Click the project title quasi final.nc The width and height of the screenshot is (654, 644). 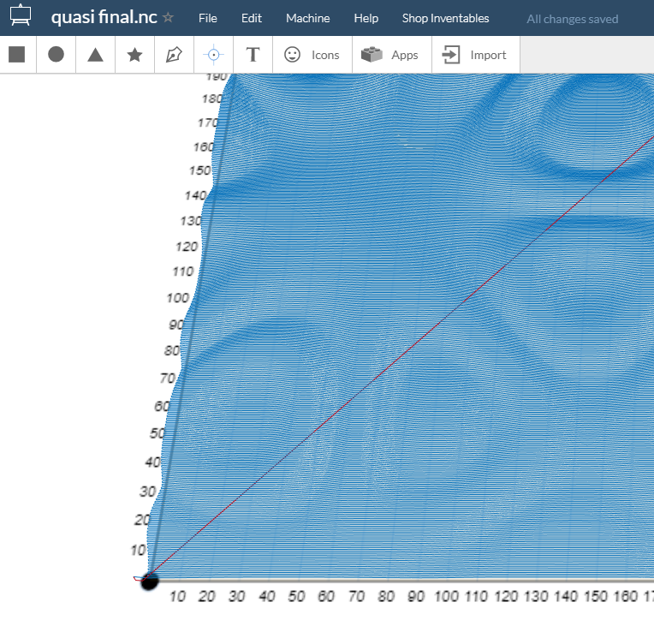click(x=104, y=17)
